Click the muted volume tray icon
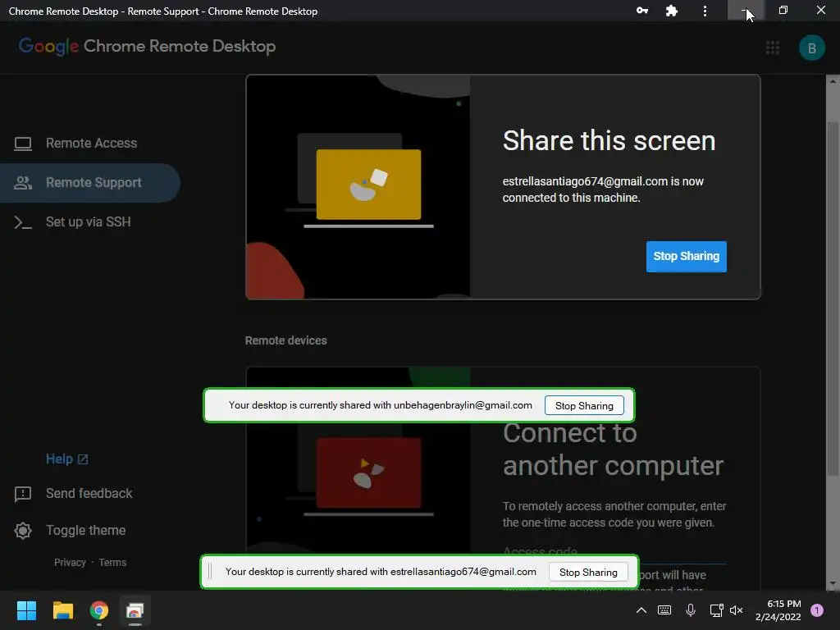 pyautogui.click(x=737, y=610)
